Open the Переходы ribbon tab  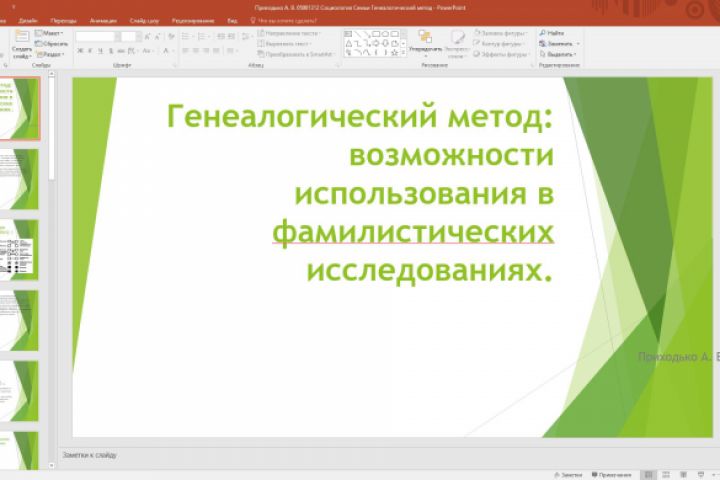[64, 21]
